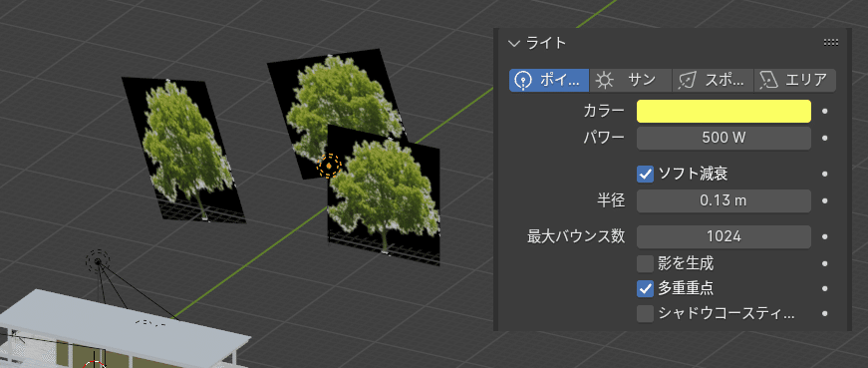The height and width of the screenshot is (368, 868).
Task: Click the ライト panel drag grip icon
Action: [831, 43]
